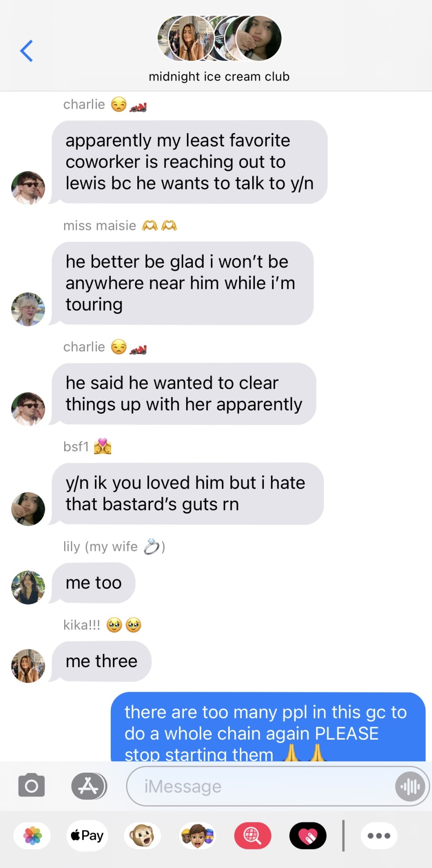Toggle the App Store apps drawer
This screenshot has height=868, width=432.
point(89,787)
